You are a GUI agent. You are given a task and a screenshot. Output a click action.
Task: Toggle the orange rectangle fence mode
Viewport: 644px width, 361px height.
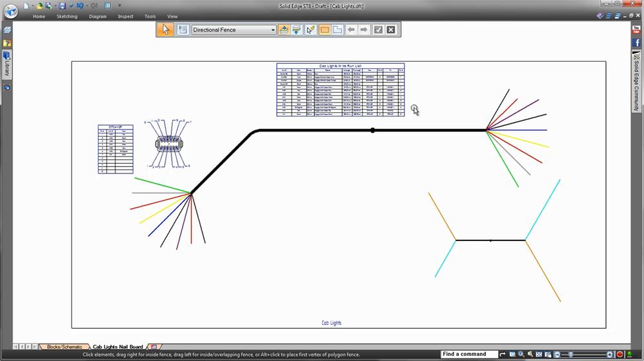[x=325, y=30]
